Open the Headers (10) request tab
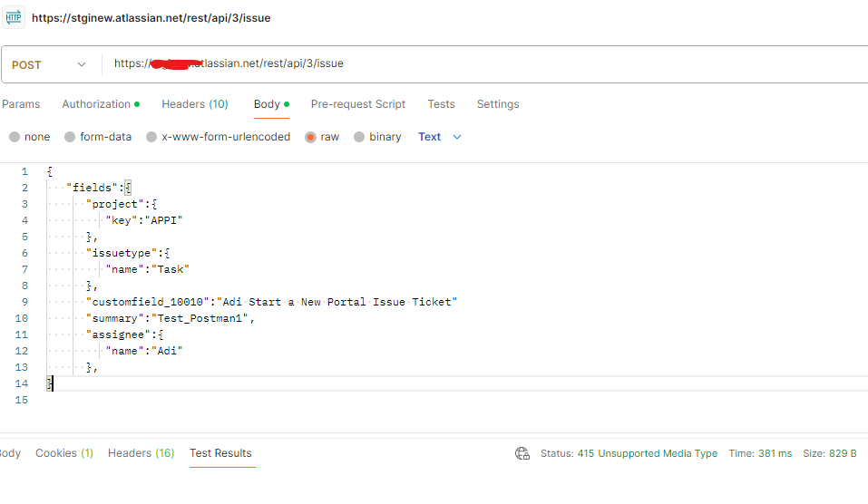The image size is (868, 504). tap(195, 104)
